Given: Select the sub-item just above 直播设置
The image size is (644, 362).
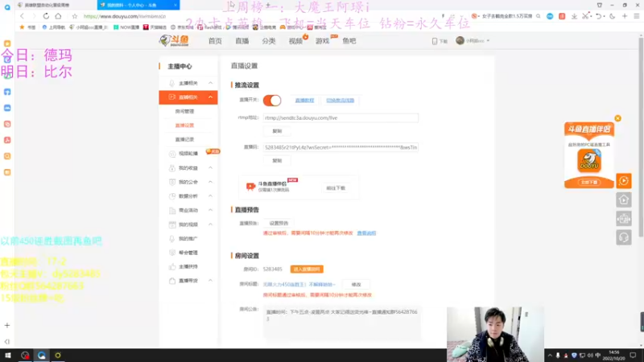Looking at the screenshot, I should coord(184,111).
